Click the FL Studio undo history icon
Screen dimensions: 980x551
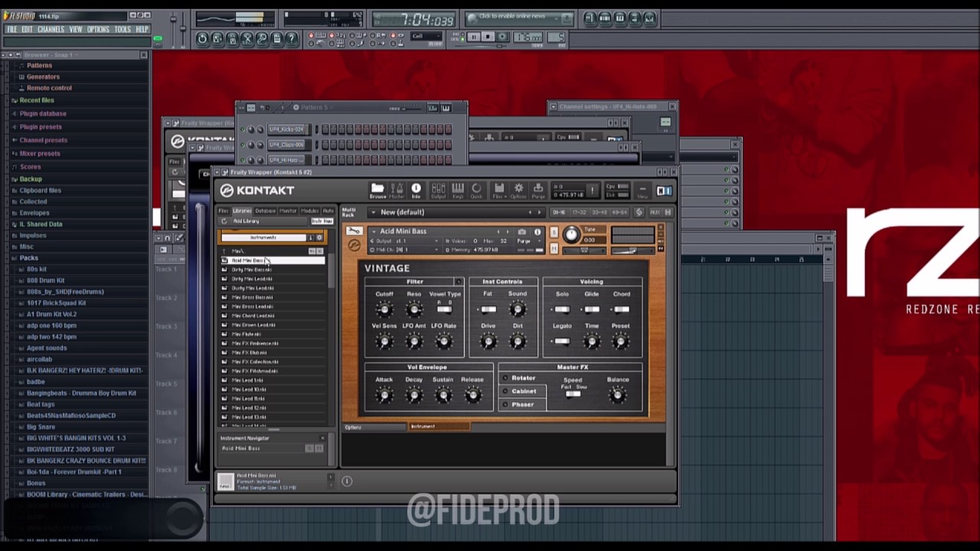click(x=202, y=38)
